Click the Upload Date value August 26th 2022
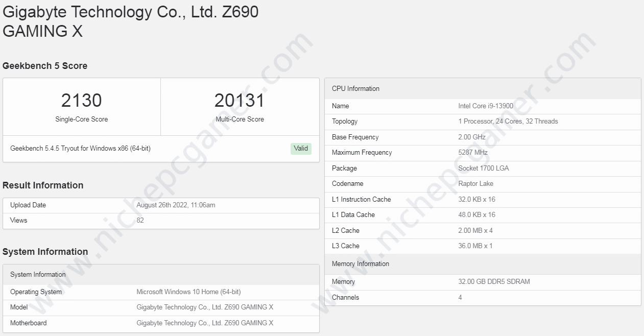The width and height of the screenshot is (644, 336). click(x=176, y=205)
